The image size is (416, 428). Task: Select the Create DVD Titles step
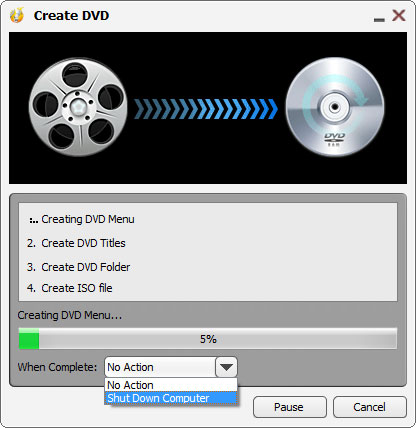click(x=76, y=243)
